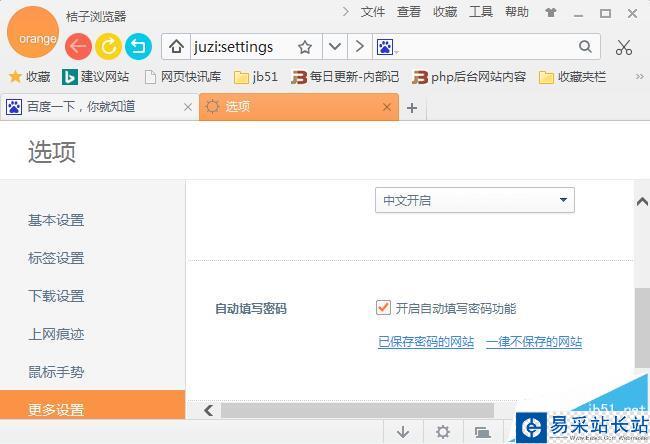Open php后台网站内容 bookmark
The width and height of the screenshot is (650, 444).
coord(469,77)
